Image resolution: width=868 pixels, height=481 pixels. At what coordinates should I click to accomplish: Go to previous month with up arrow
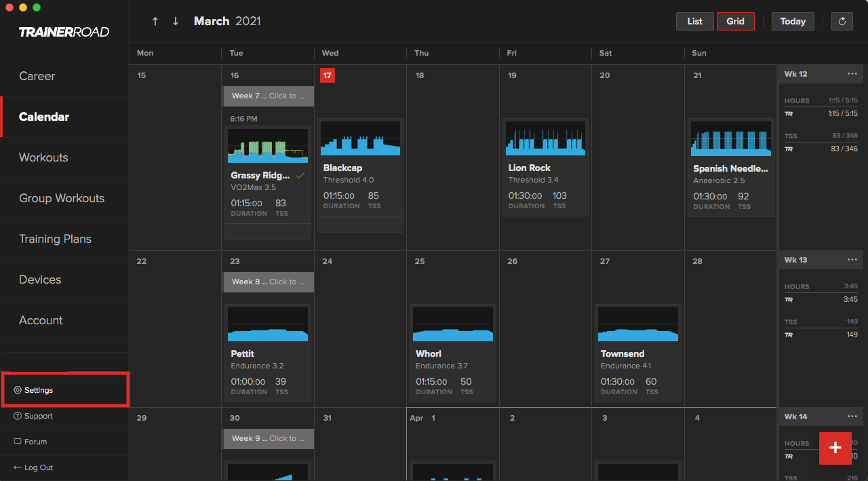tap(155, 21)
